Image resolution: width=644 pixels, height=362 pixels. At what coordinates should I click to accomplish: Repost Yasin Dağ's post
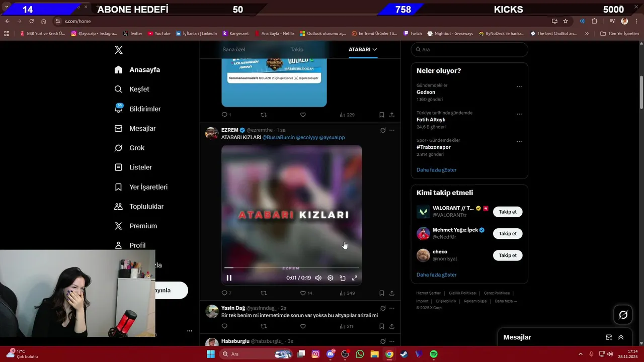coord(264,326)
